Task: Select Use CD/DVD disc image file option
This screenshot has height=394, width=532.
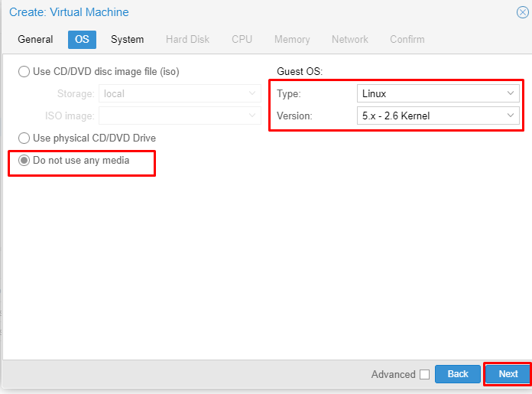Action: click(x=24, y=72)
